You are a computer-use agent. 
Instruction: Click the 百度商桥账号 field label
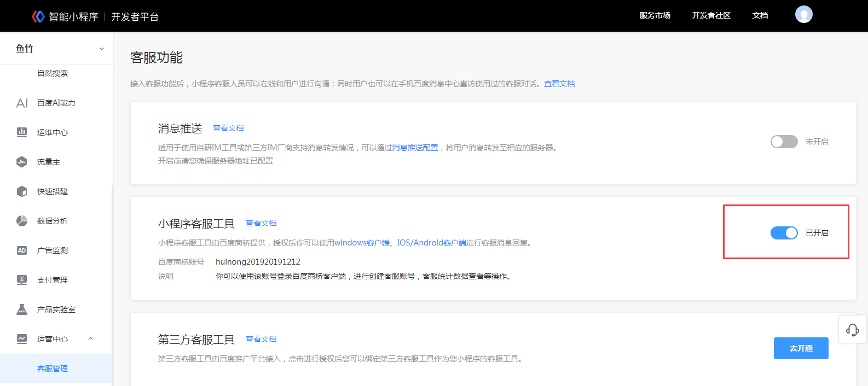tap(181, 262)
